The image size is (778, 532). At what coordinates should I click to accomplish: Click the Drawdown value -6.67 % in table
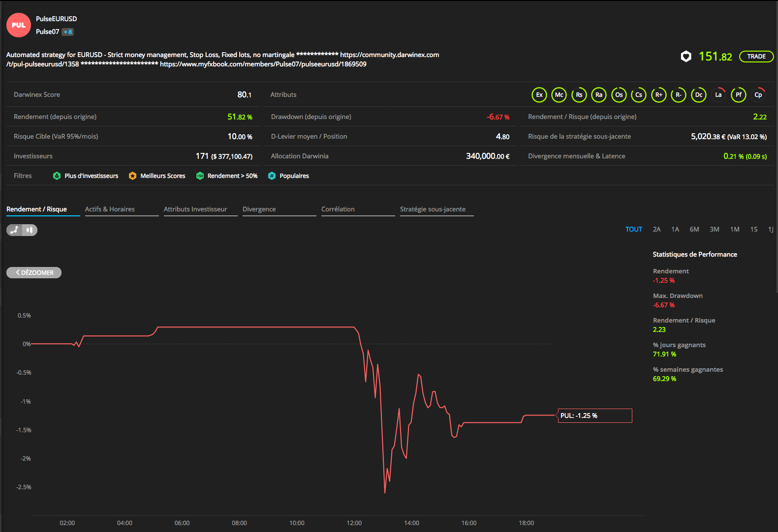(498, 117)
